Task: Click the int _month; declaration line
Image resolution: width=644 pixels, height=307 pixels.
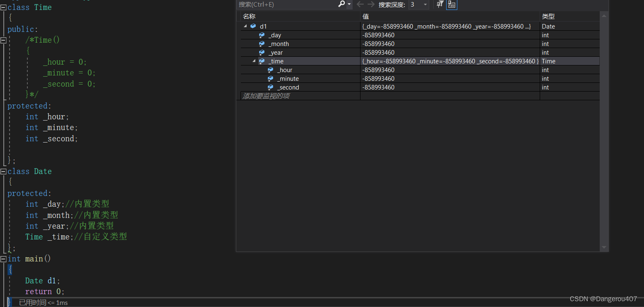Action: (x=50, y=215)
